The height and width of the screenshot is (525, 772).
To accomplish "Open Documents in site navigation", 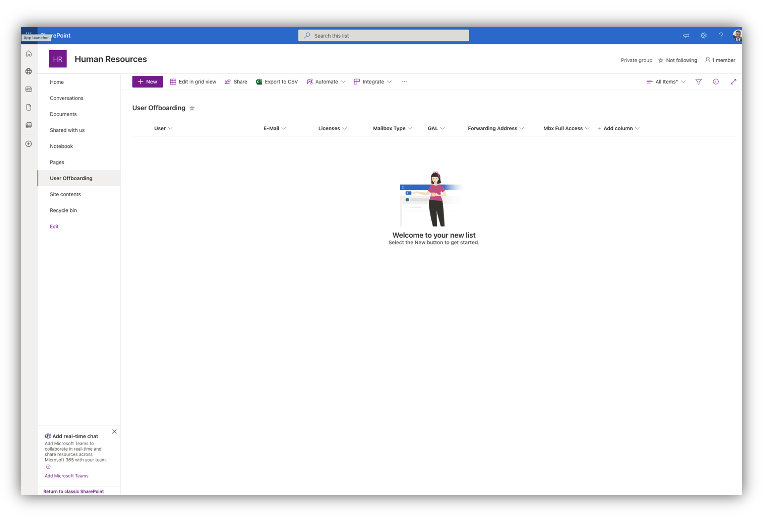I will point(63,114).
